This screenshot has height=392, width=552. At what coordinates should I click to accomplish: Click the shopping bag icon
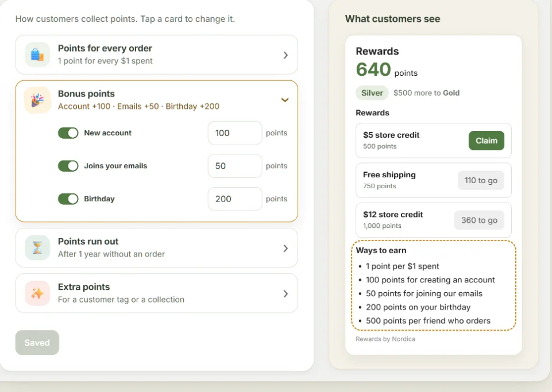[37, 55]
